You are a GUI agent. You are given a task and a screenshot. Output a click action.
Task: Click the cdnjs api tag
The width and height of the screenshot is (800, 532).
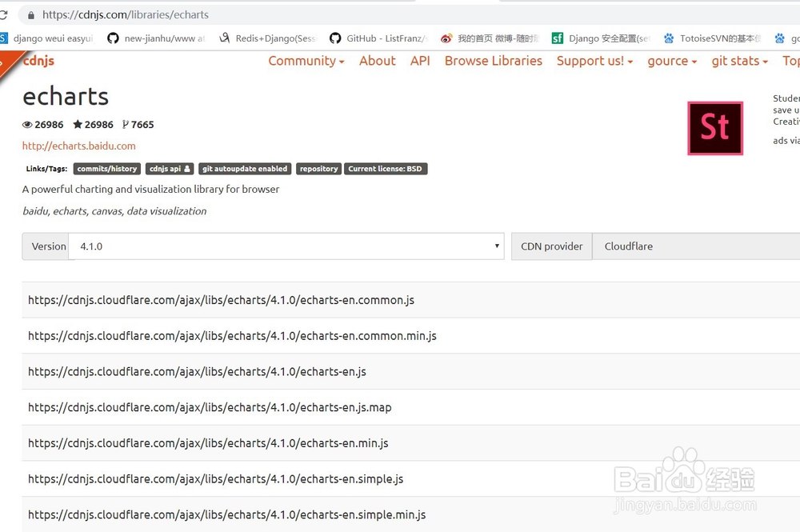(x=170, y=169)
